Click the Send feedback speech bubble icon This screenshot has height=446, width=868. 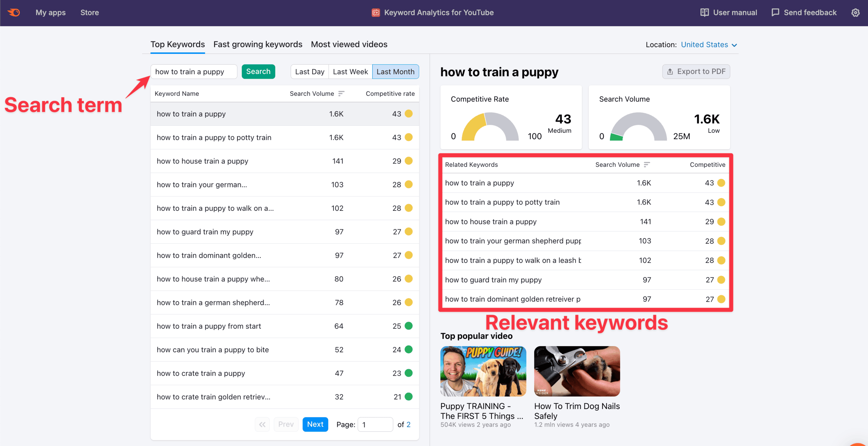775,13
